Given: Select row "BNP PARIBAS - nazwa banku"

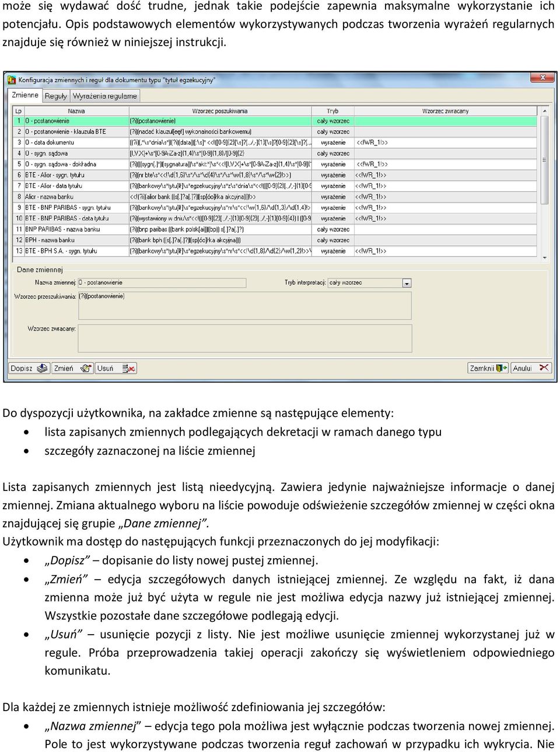Looking at the screenshot, I should 274,229.
